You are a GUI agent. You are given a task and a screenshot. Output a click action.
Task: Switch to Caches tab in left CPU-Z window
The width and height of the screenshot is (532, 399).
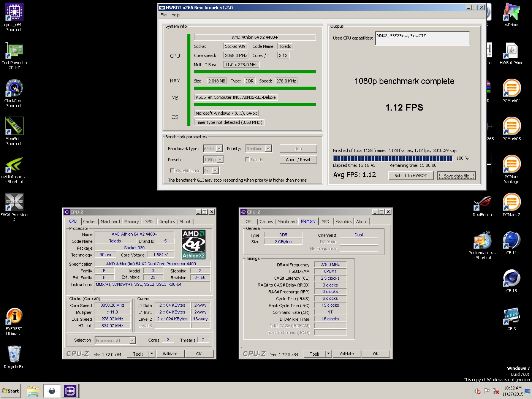pyautogui.click(x=90, y=222)
